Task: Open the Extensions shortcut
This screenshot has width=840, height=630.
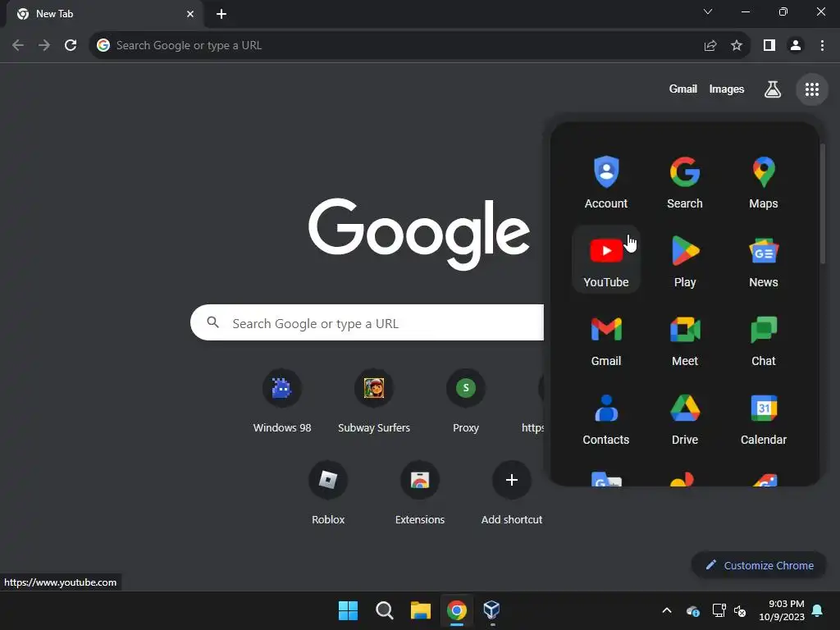Action: click(420, 493)
